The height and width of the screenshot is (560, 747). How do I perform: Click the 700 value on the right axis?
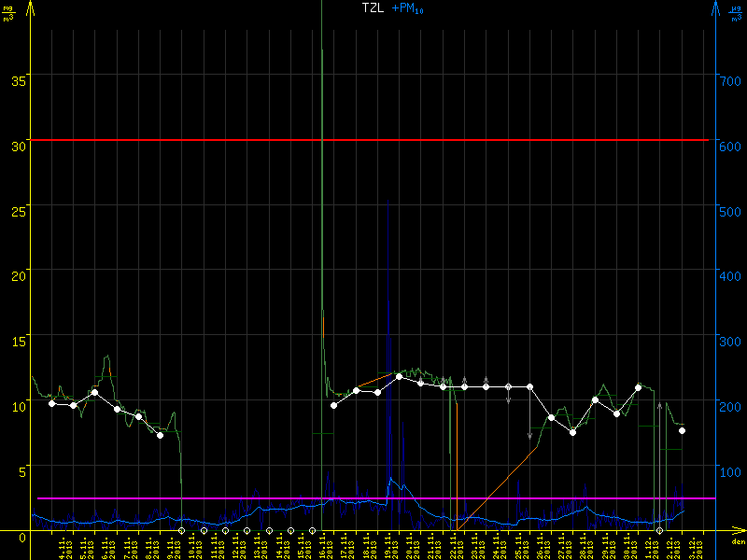pos(731,81)
